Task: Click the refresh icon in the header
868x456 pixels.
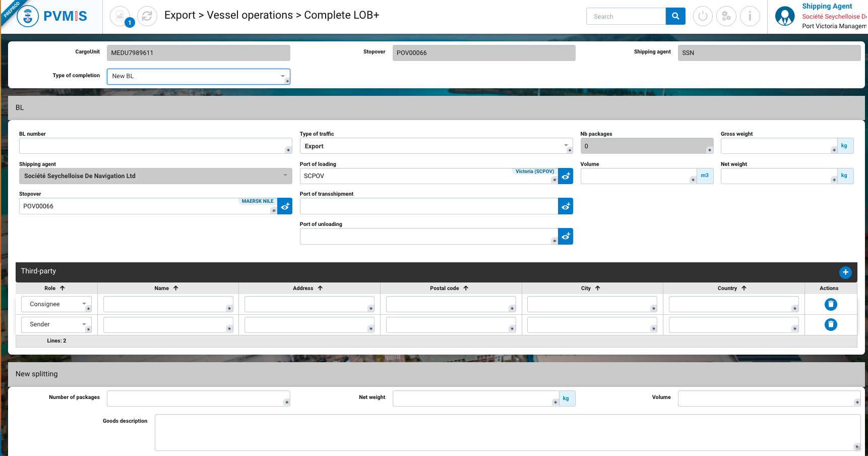Action: [147, 17]
